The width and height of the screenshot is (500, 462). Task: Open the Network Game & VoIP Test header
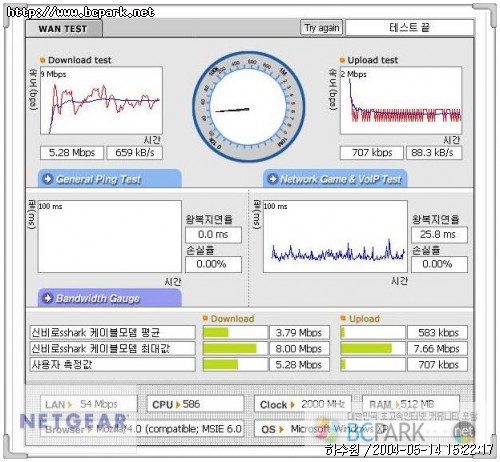pyautogui.click(x=335, y=179)
